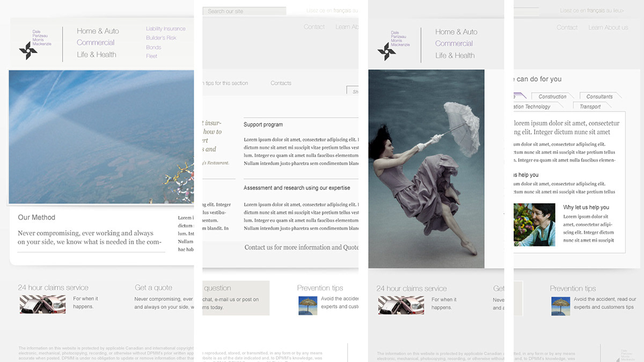Click the beach umbrella thumbnail in rightmost page
The height and width of the screenshot is (362, 644).
560,306
